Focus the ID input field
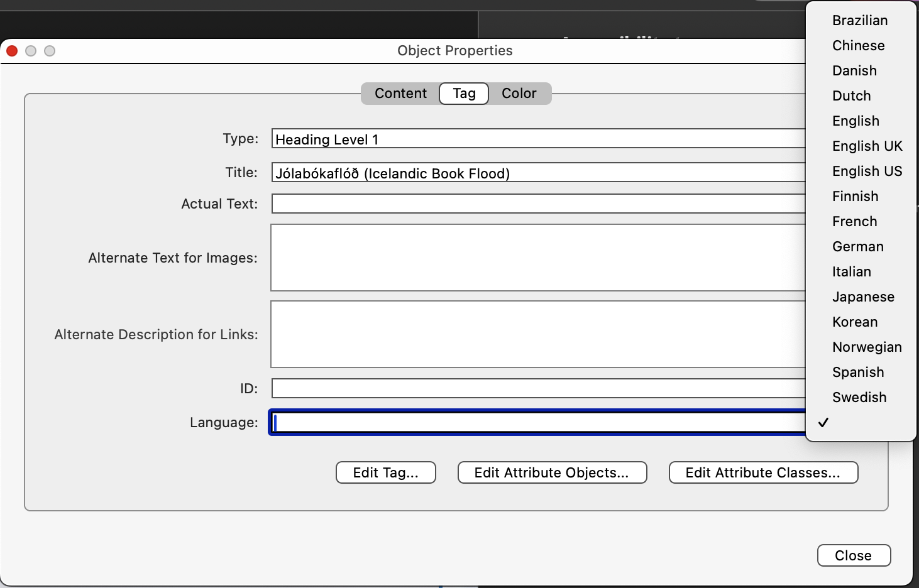This screenshot has width=919, height=588. point(503,388)
